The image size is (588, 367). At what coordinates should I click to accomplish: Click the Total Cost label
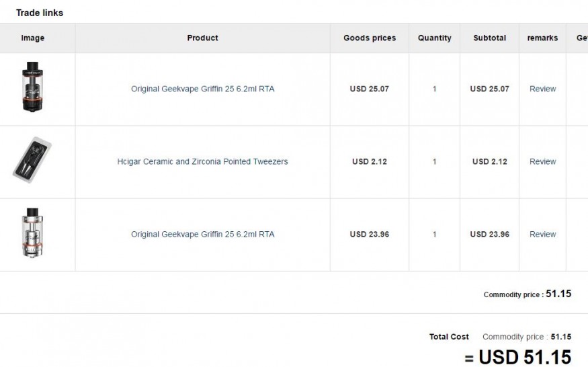pyautogui.click(x=449, y=337)
